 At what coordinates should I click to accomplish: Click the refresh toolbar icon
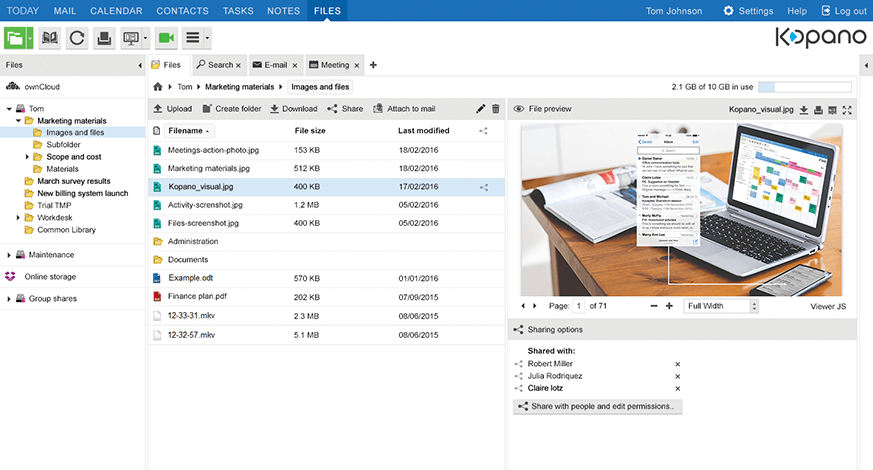(77, 38)
